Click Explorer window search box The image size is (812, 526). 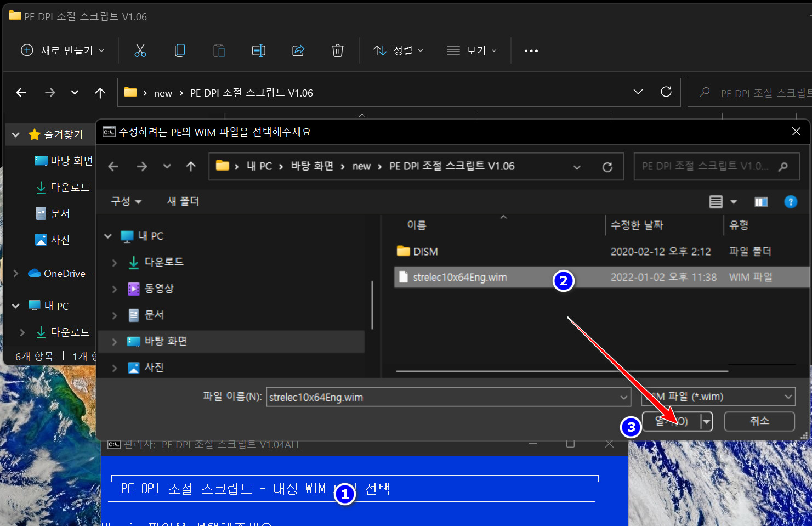pyautogui.click(x=750, y=93)
